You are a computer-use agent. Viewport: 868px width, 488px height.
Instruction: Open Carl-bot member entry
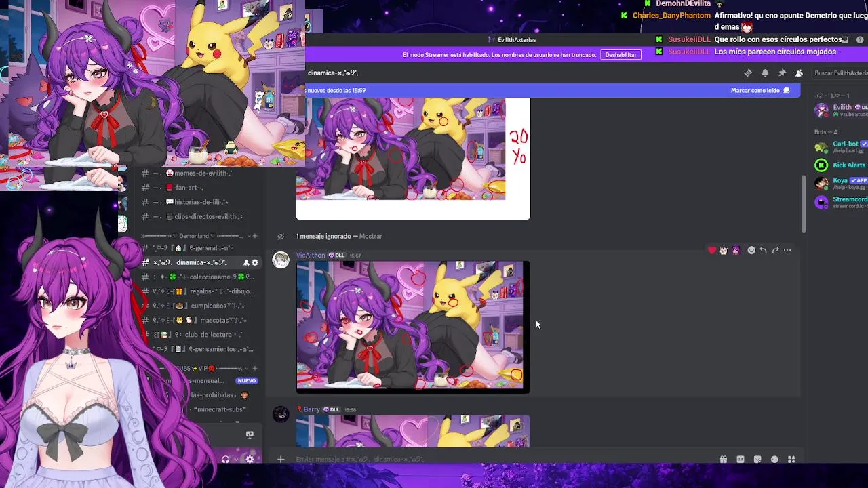[x=841, y=147]
